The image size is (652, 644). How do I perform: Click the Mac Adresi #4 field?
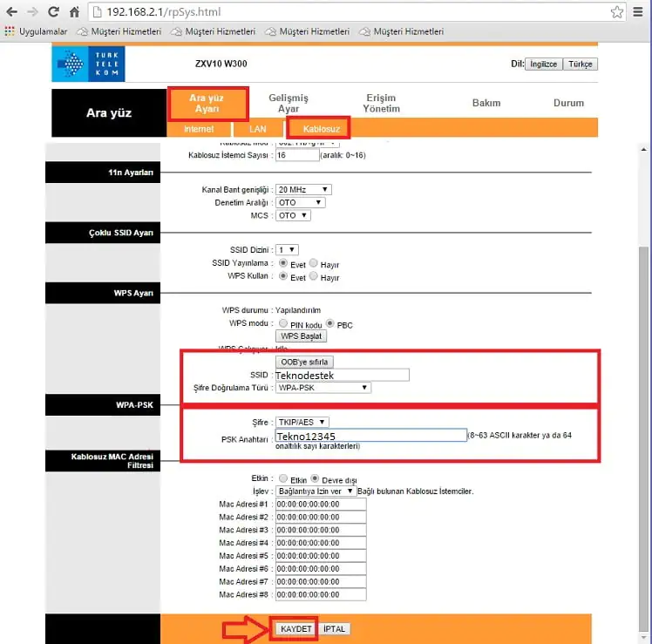click(x=321, y=543)
